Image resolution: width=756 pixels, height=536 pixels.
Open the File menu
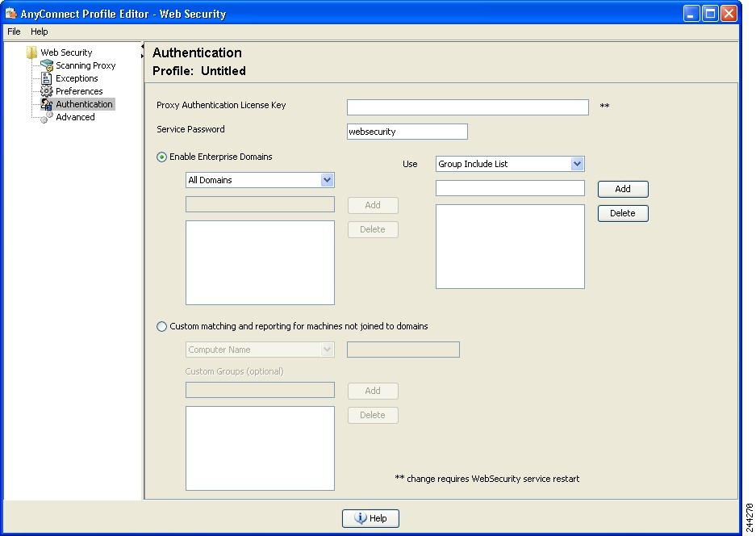pos(14,31)
